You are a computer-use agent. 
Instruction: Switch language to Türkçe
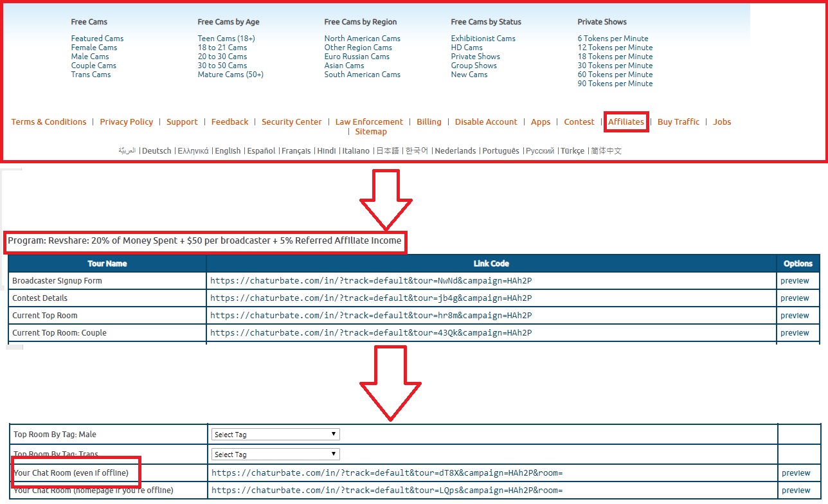[x=573, y=151]
